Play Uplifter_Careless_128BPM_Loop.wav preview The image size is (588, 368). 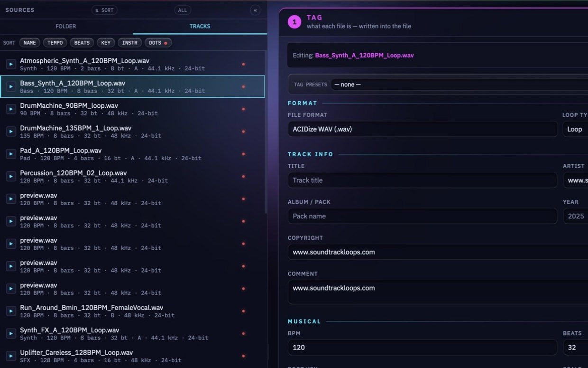click(11, 356)
